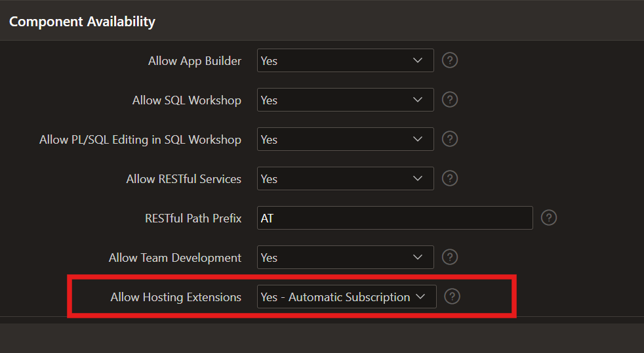
Task: Click help icon beside RESTful Path Prefix
Action: (549, 218)
